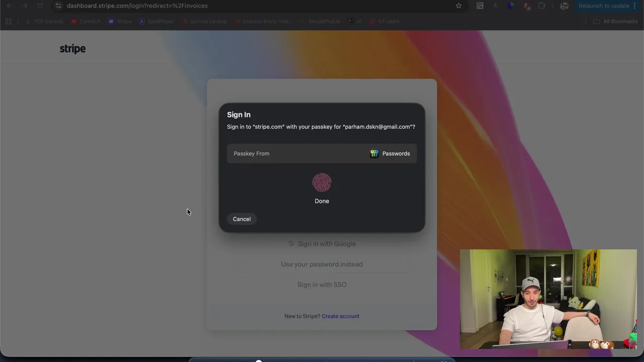Click the Done label under fingerprint

pos(322,201)
